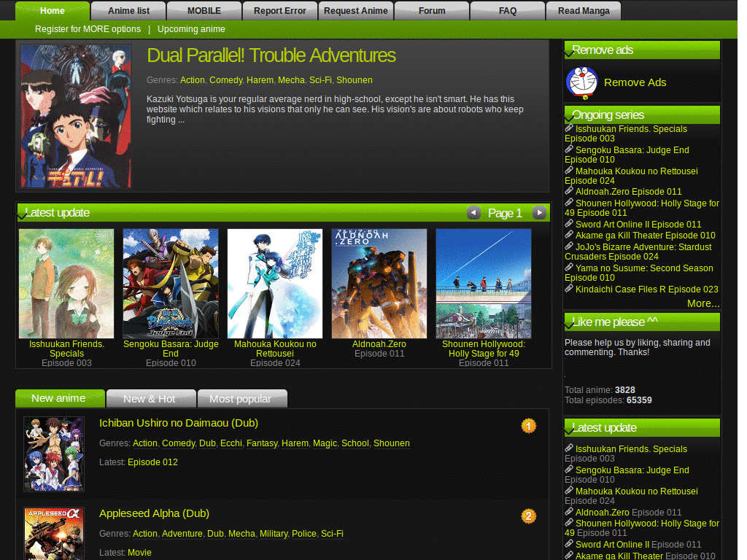Click the paperclip icon next to Sword Art Online II

[568, 225]
